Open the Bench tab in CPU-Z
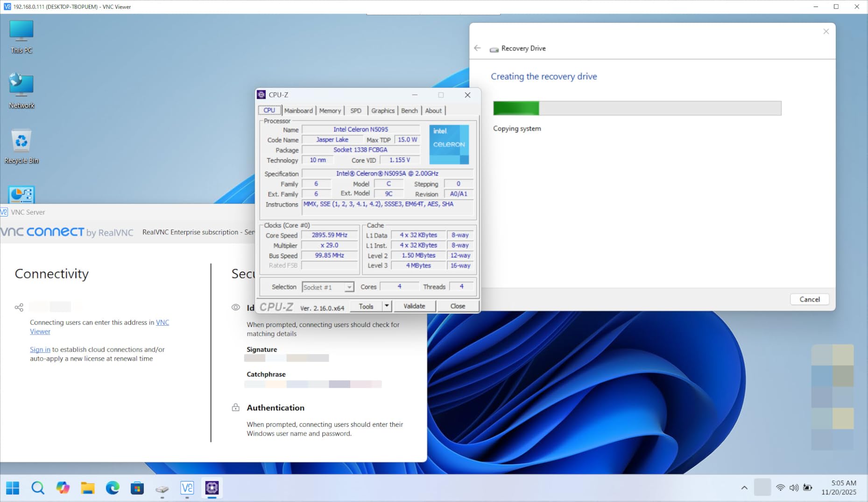 tap(409, 111)
